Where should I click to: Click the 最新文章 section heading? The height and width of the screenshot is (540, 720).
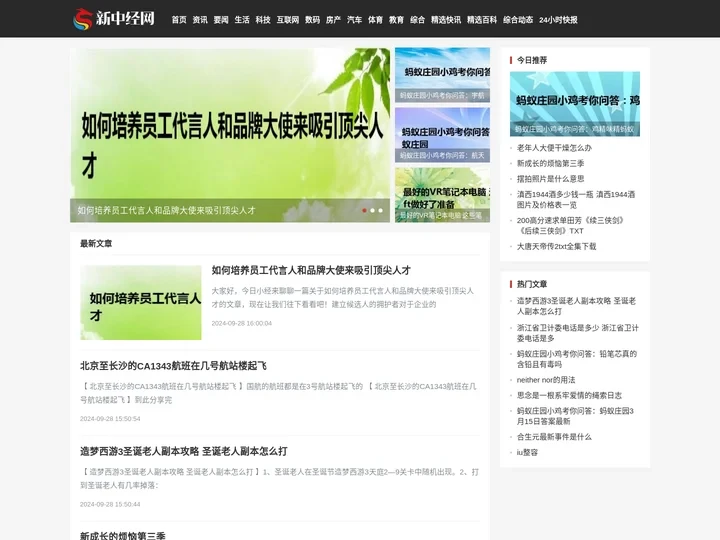tap(96, 243)
